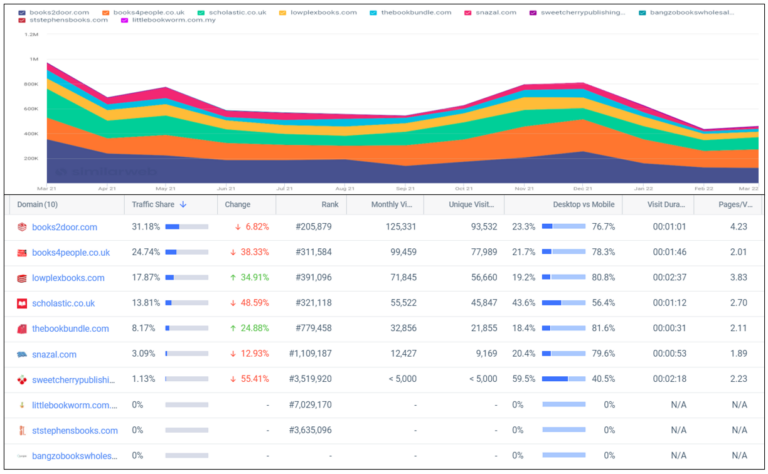Click the scholastic.co.uk favicon in table

click(x=22, y=304)
